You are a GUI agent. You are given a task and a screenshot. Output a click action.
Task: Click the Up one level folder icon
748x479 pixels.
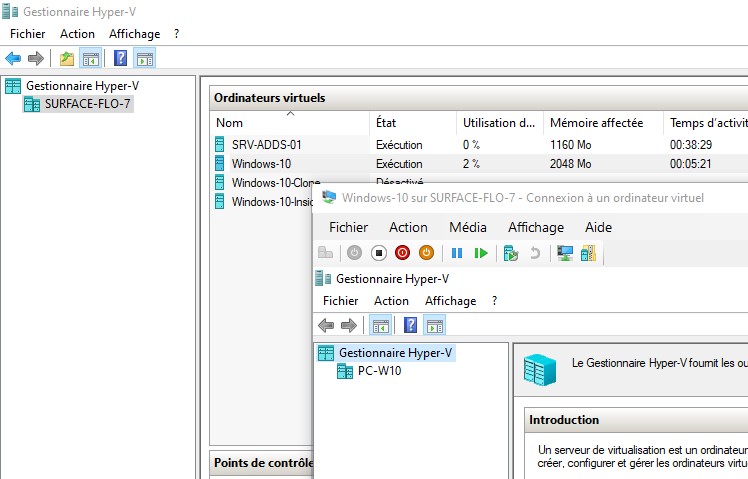click(67, 59)
